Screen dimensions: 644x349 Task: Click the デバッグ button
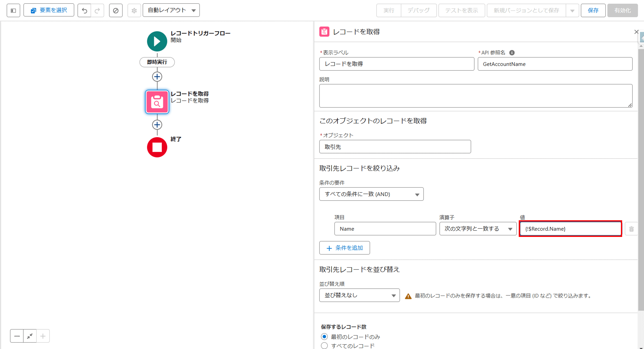click(x=419, y=10)
